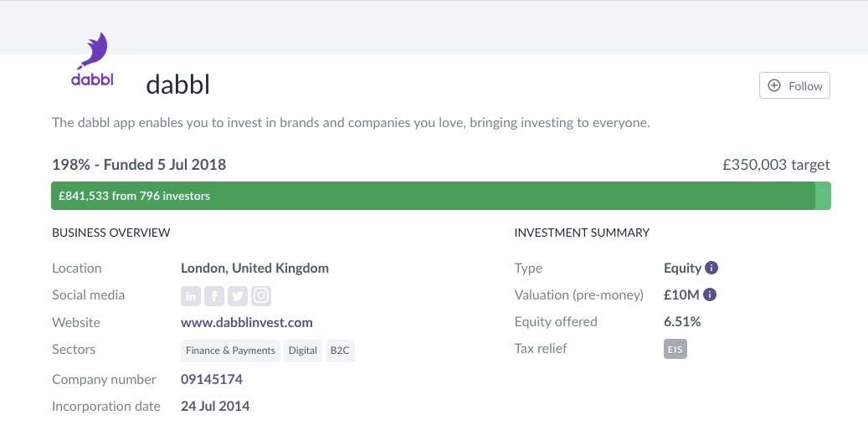
Task: Click the info icon beside £10M valuation
Action: point(710,295)
